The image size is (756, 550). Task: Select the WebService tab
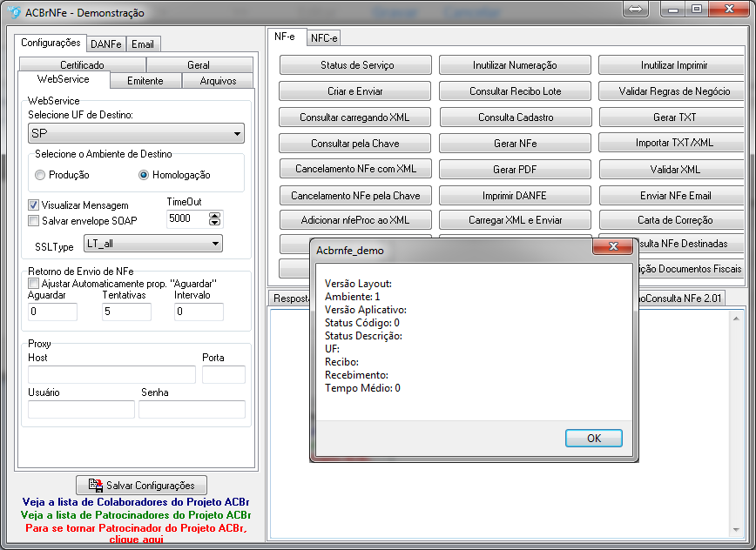pos(64,79)
